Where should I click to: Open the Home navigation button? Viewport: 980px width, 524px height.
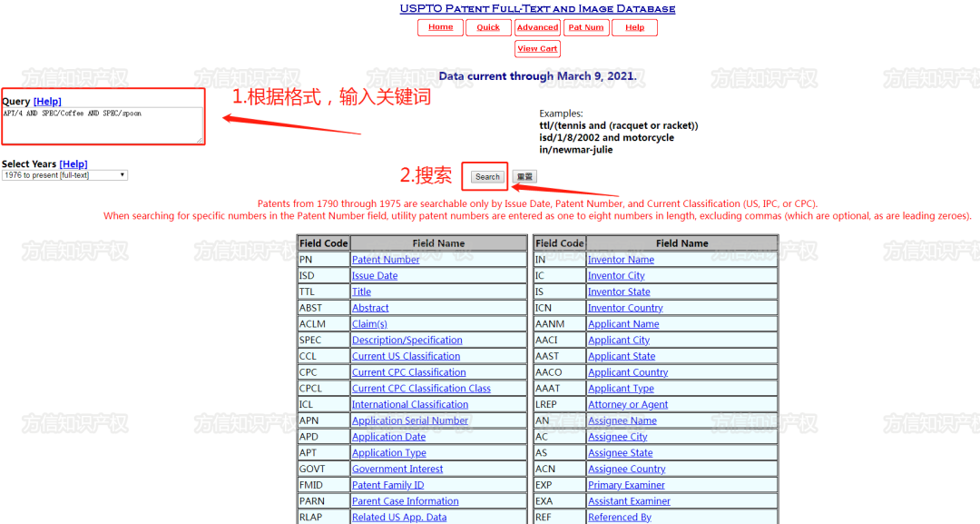(x=441, y=27)
